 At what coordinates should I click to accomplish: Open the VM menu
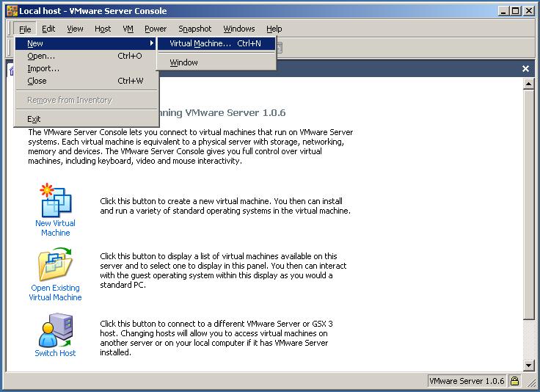click(128, 29)
